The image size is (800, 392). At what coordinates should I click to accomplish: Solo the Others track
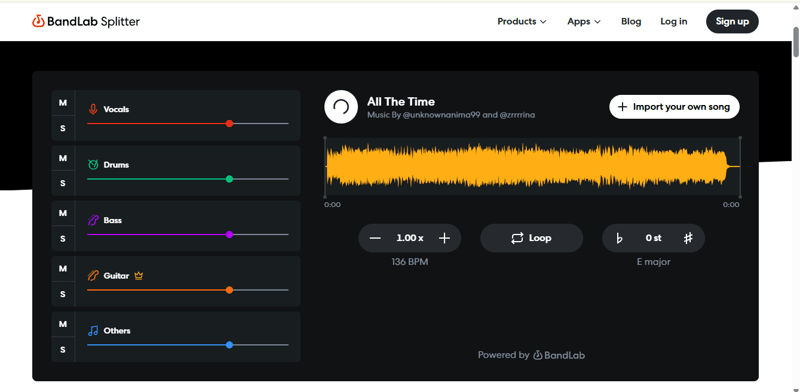(63, 350)
